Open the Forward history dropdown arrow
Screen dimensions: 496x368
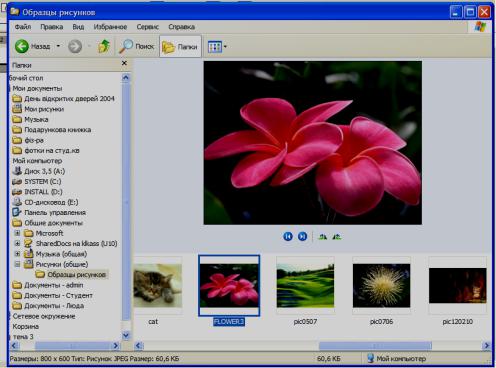point(89,46)
